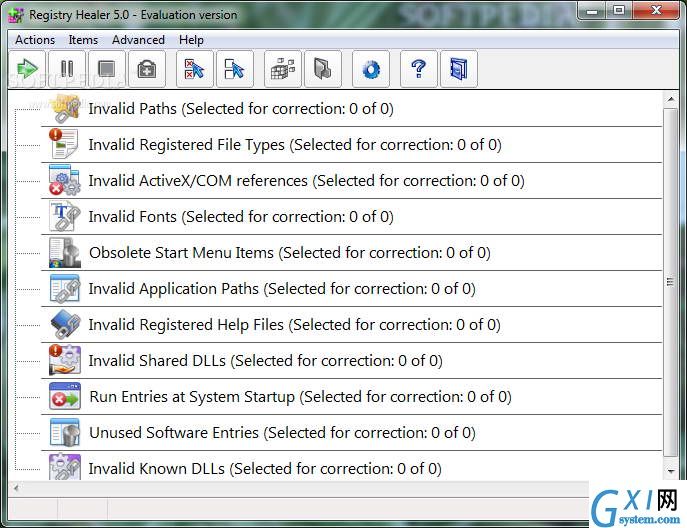Click the Unused Software Entries icon
Image resolution: width=687 pixels, height=528 pixels.
(65, 432)
